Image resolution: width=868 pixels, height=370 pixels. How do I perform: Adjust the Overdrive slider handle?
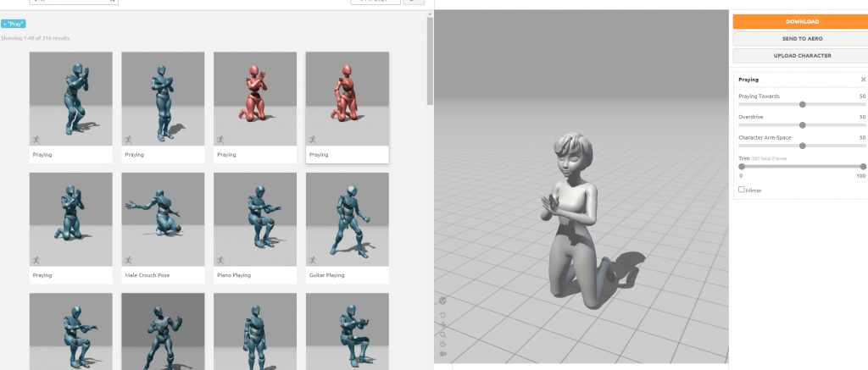[x=802, y=125]
